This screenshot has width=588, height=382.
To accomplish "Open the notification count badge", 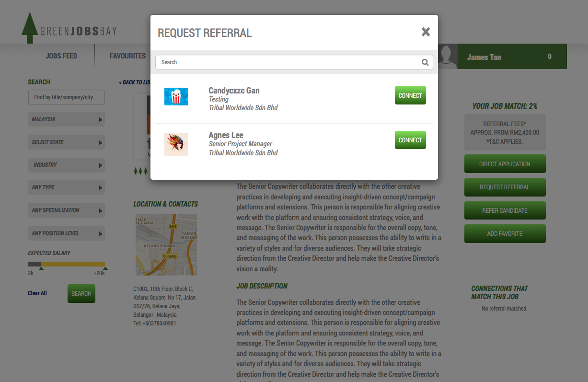I will click(x=550, y=57).
